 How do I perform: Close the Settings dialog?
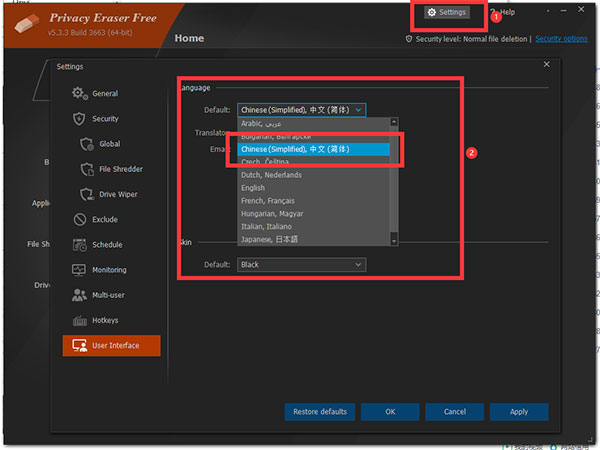click(x=546, y=64)
